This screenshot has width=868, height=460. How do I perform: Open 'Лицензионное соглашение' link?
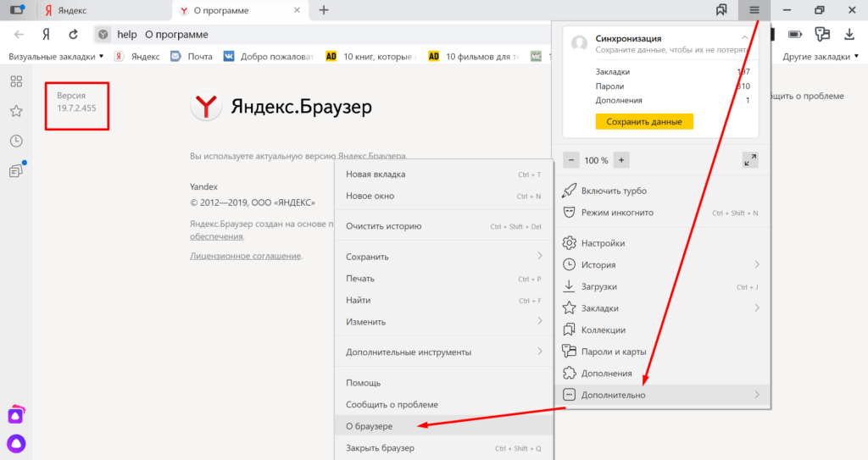click(245, 256)
